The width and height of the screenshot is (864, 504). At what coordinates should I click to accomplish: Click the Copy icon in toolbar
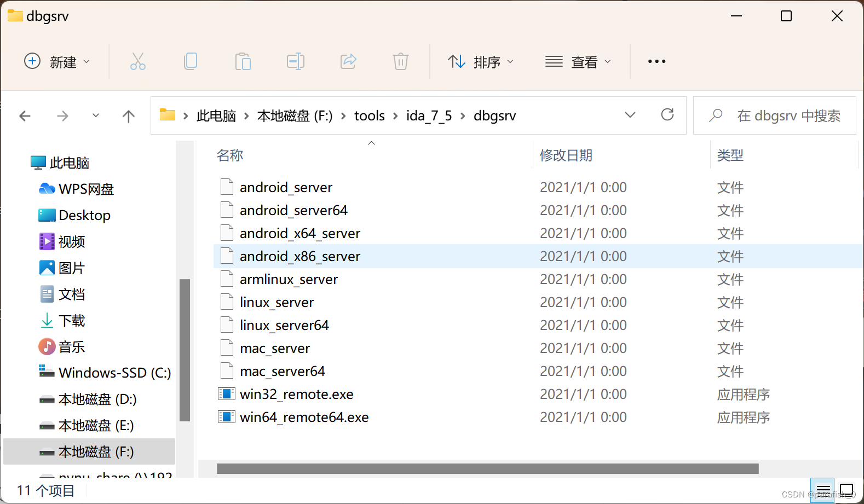pos(191,61)
